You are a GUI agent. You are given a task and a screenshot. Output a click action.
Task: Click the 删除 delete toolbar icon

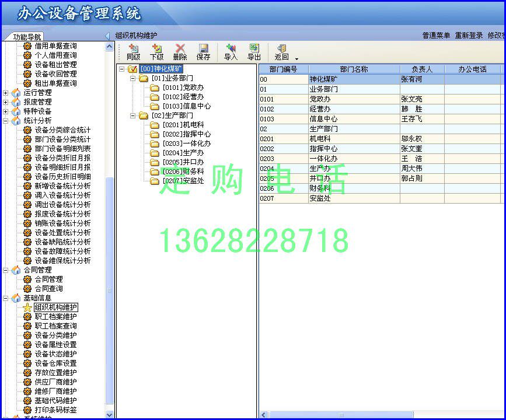click(180, 49)
